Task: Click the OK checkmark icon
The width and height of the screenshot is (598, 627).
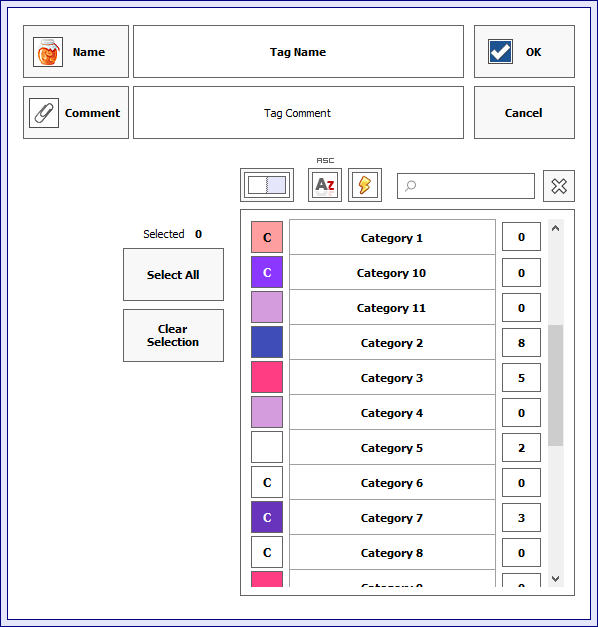Action: pyautogui.click(x=500, y=52)
